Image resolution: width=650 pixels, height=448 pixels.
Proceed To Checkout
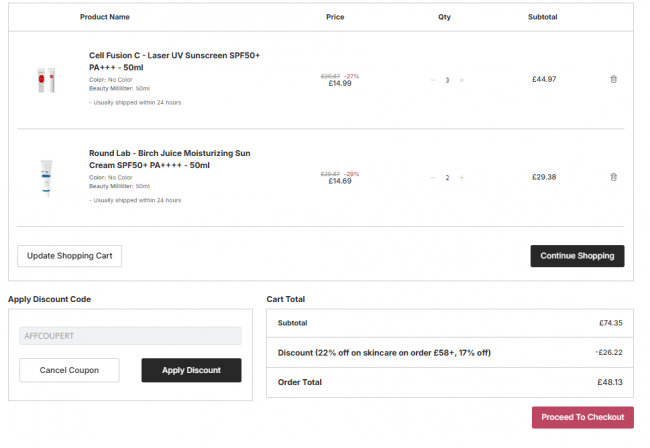pyautogui.click(x=582, y=417)
